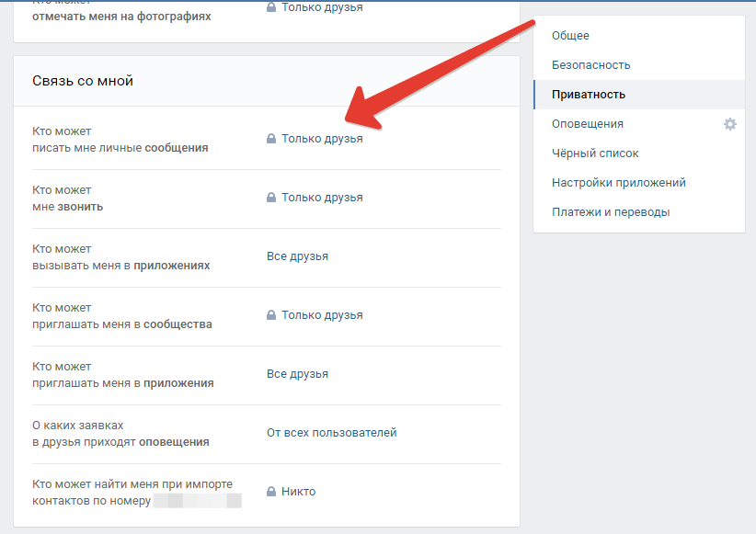Change 'Все друзья' for приглашать меня в приложения
This screenshot has height=534, width=756.
click(297, 374)
